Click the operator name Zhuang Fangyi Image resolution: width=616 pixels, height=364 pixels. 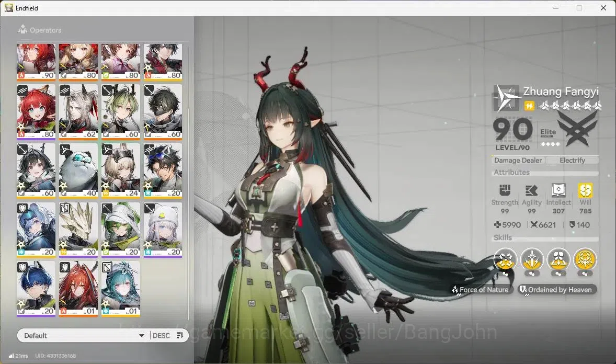click(561, 91)
